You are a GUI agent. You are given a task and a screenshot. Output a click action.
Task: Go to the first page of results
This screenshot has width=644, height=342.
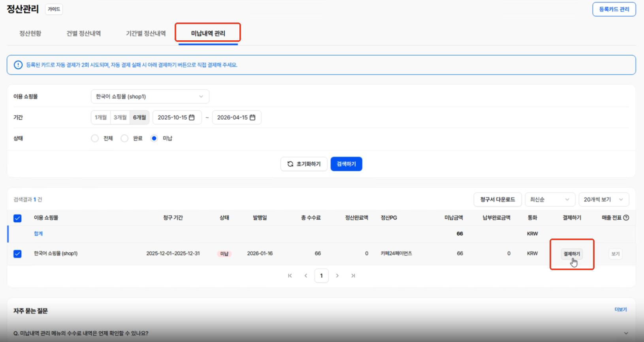click(x=290, y=276)
